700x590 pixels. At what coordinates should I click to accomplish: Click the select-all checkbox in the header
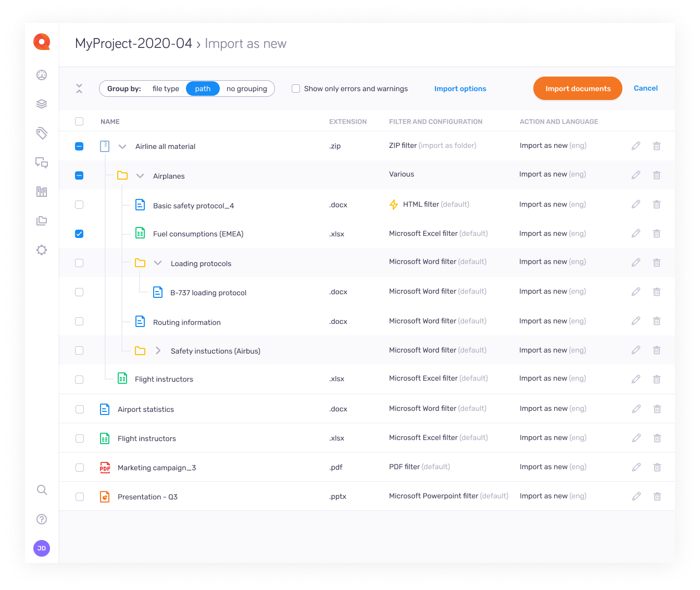click(x=79, y=121)
